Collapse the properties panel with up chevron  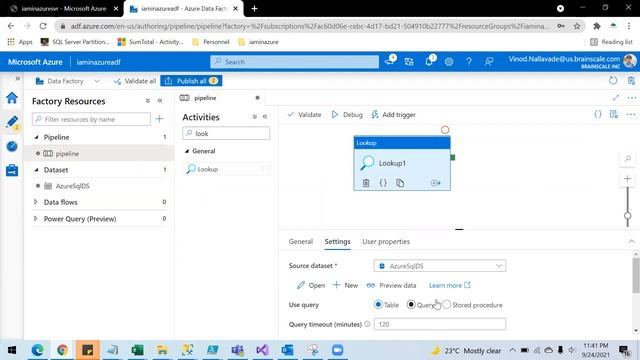coord(631,241)
